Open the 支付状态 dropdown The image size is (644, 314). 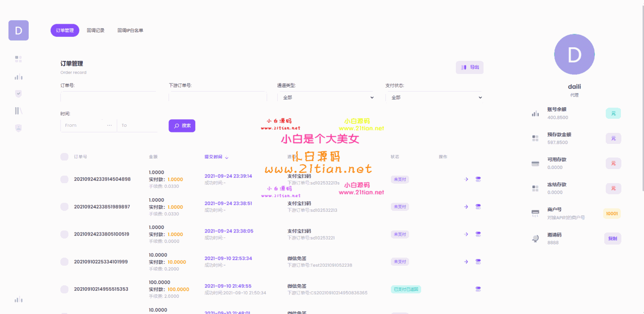point(434,97)
